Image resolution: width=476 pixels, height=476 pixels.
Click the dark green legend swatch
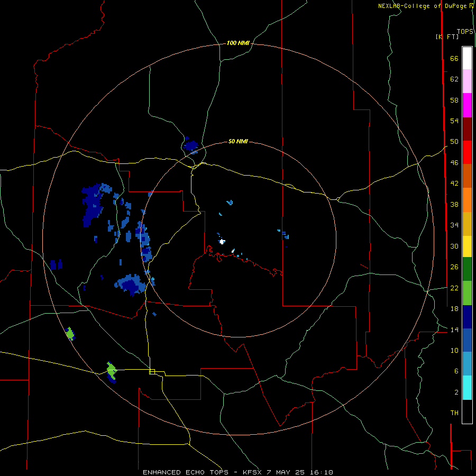(467, 269)
